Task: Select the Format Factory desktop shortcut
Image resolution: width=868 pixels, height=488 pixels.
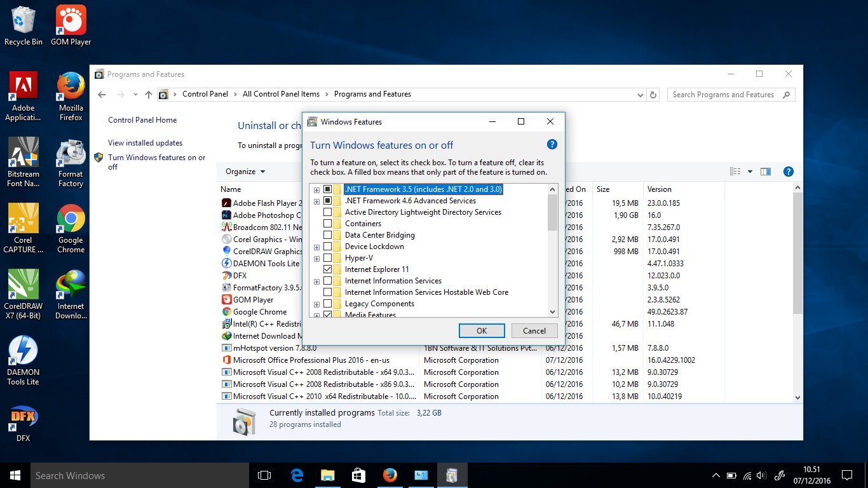Action: 71,163
